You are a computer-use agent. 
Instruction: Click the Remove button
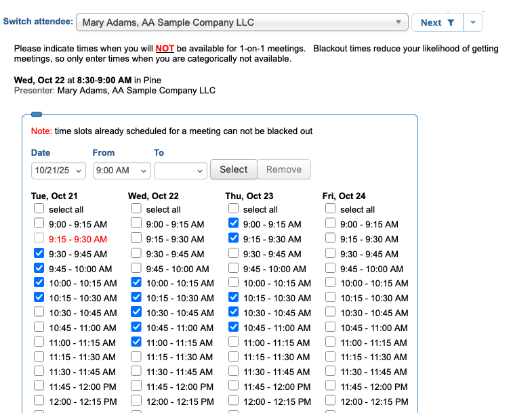284,169
